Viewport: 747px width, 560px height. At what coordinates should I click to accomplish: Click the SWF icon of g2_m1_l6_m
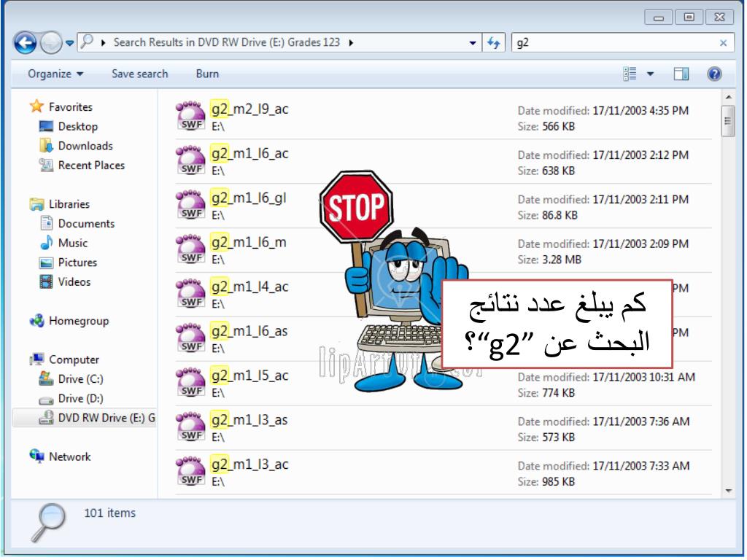[x=190, y=249]
